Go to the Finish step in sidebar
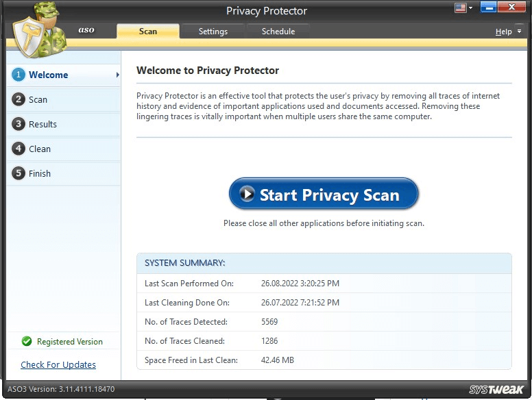532x400 pixels. coord(40,173)
